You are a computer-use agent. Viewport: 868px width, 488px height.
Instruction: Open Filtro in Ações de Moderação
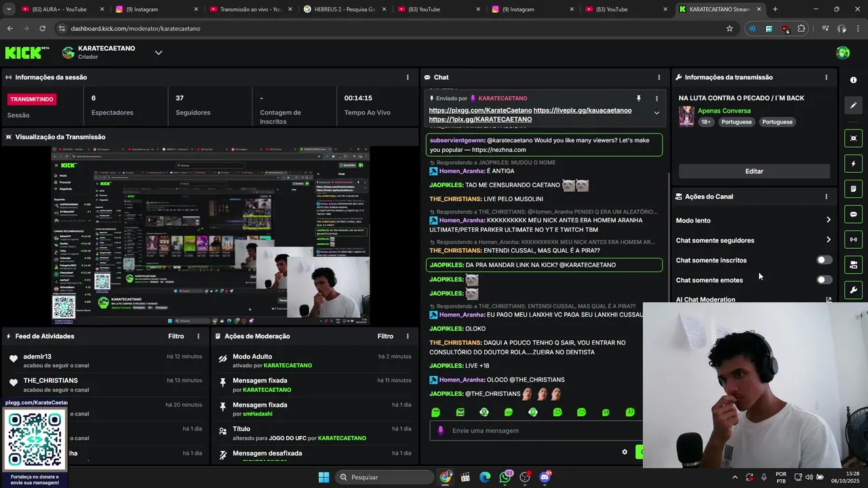385,336
